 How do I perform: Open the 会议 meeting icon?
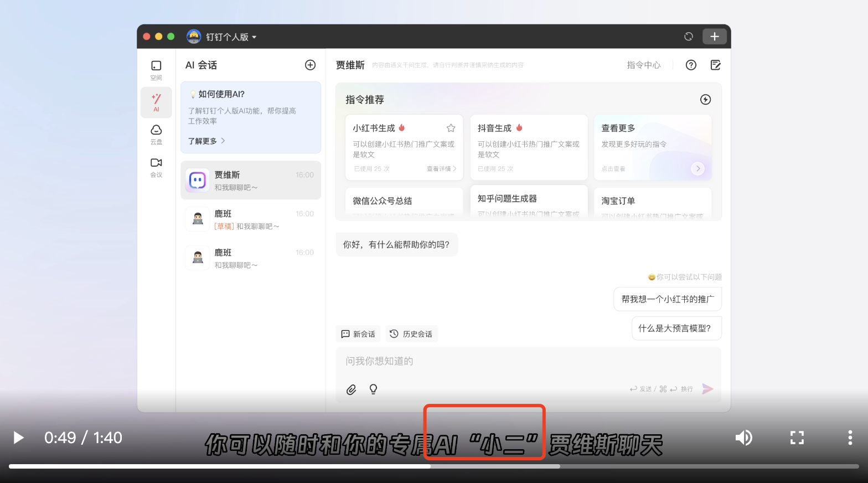pyautogui.click(x=156, y=167)
